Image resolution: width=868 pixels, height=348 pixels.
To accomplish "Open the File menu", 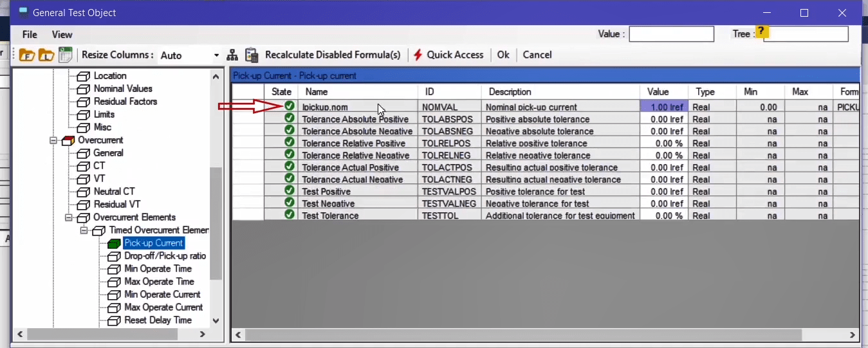I will (30, 35).
